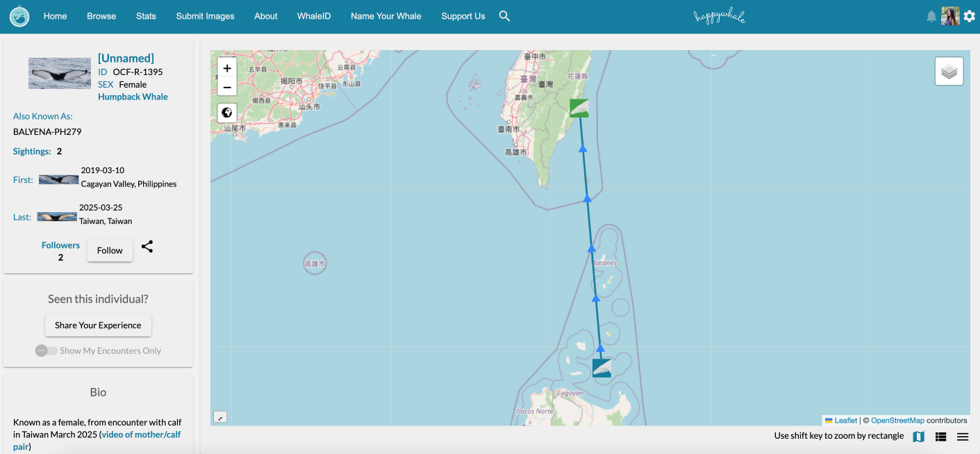Viewport: 980px width, 454px height.
Task: Click the share icon beside Follow
Action: [x=147, y=247]
